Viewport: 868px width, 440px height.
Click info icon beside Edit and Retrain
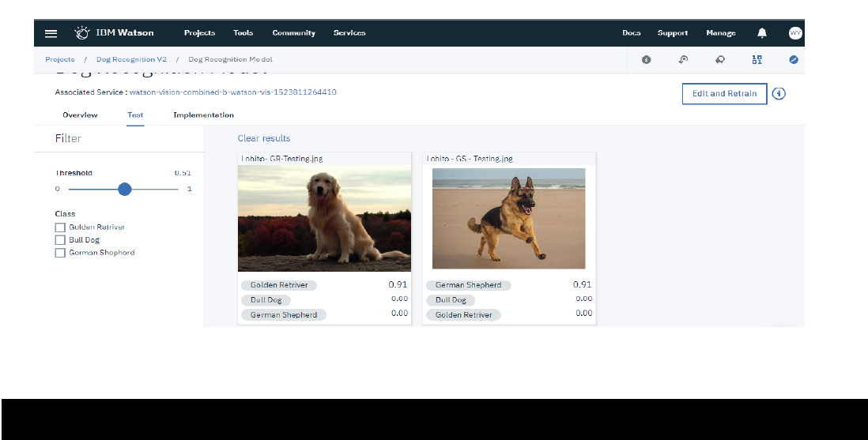[x=779, y=93]
